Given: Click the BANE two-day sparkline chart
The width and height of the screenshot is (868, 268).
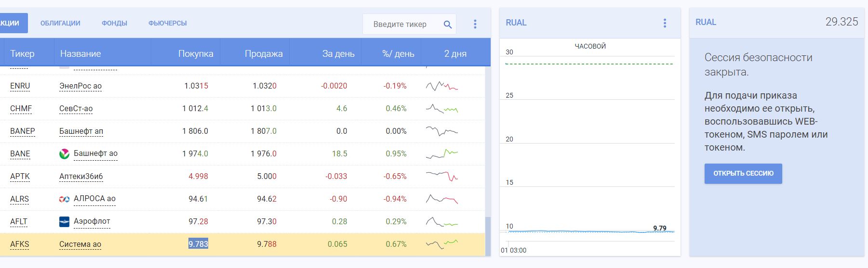Looking at the screenshot, I should click(x=442, y=154).
